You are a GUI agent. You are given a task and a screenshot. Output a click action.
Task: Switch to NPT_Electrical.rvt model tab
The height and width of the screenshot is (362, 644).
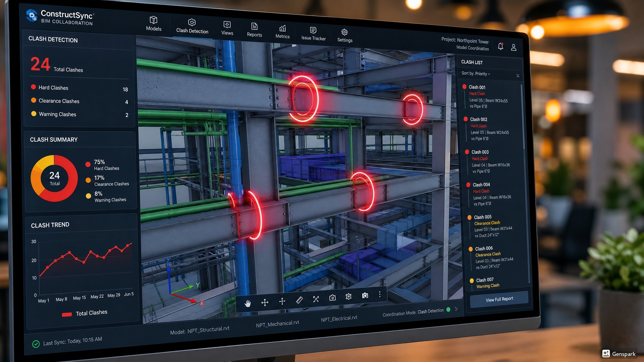click(339, 319)
